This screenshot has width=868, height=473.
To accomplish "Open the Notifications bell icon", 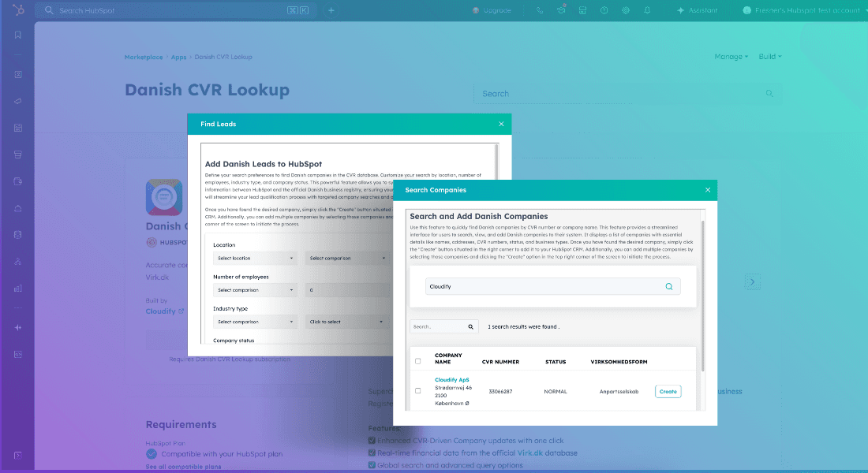I will [647, 10].
